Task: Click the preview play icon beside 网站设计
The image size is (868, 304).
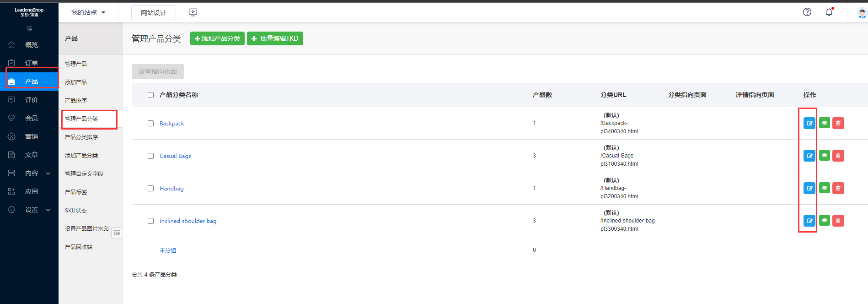Action: pos(193,12)
